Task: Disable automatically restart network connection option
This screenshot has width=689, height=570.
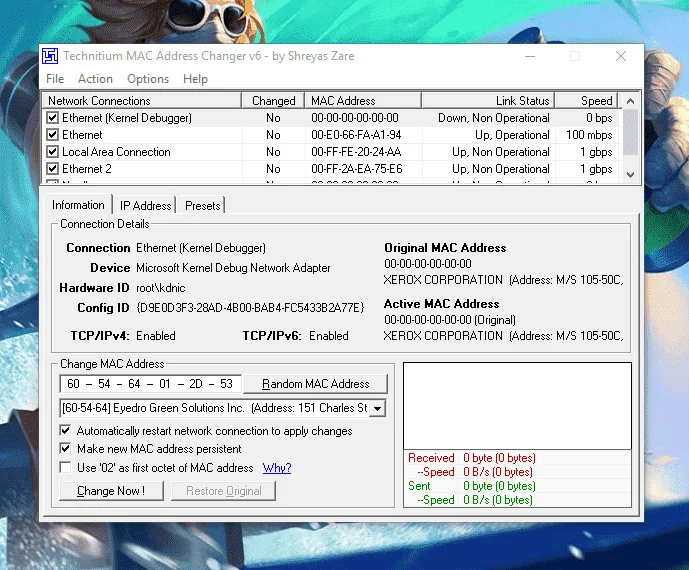Action: (x=65, y=430)
